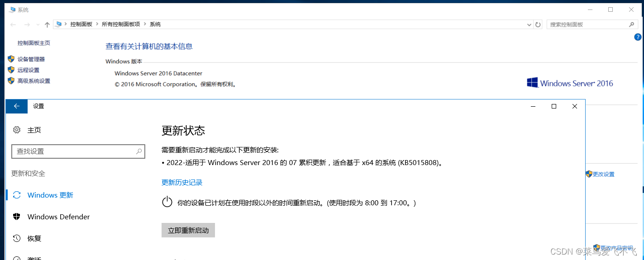Click the power icon beside restart schedule text
Viewport: 644px width, 260px height.
[x=167, y=202]
